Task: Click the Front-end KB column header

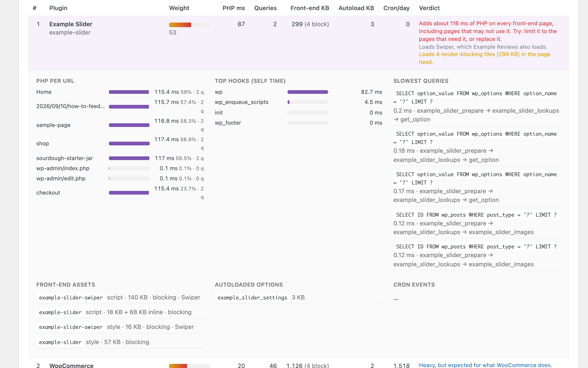Action: (x=310, y=8)
